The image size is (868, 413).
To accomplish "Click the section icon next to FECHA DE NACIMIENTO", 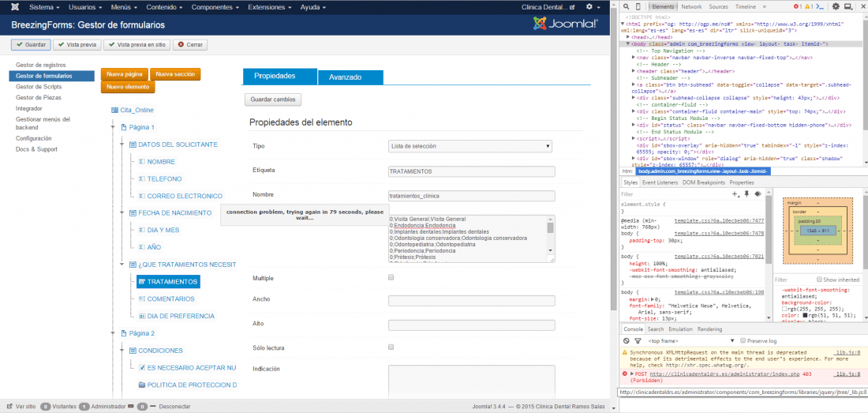I will (133, 213).
